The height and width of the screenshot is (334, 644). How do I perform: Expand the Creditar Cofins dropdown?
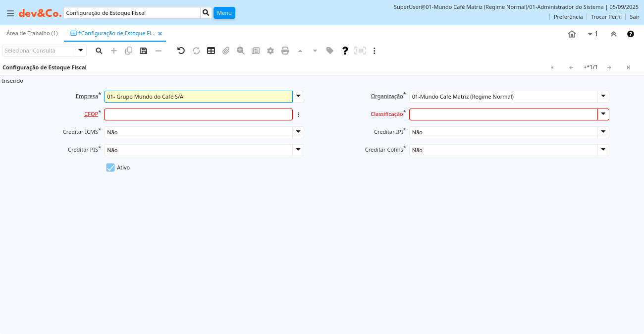click(x=603, y=150)
